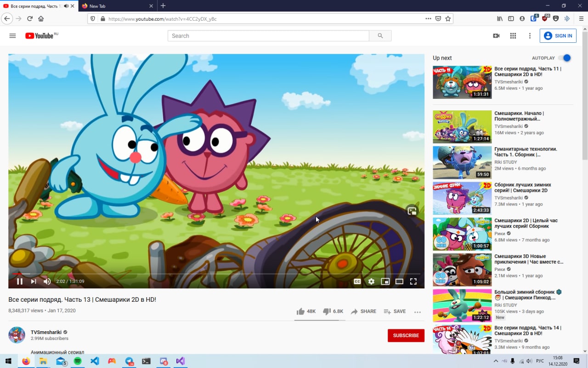Save page to Pocket
The width and height of the screenshot is (588, 368).
tap(438, 19)
